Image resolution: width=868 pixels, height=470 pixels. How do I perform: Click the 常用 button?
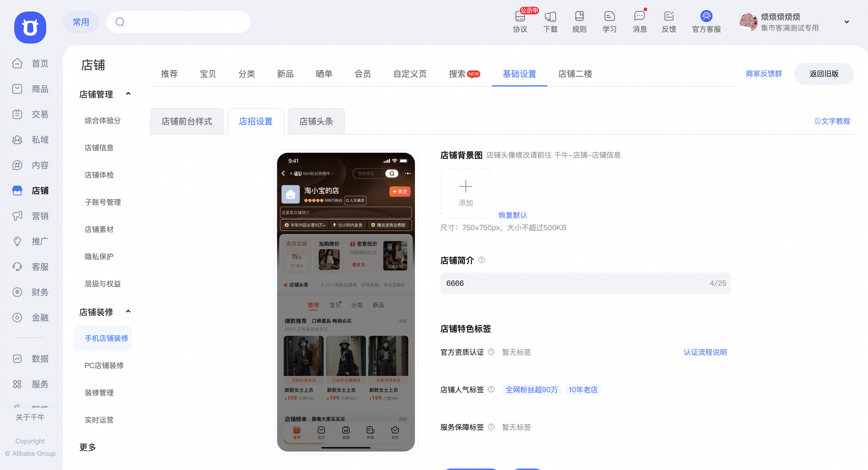click(81, 22)
